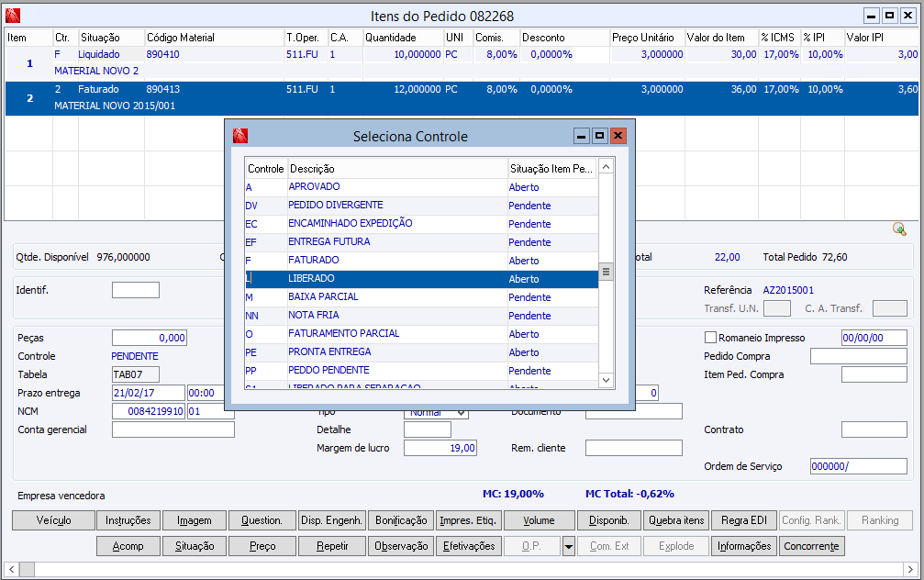Click the magnifier search icon below item grid

pyautogui.click(x=899, y=229)
